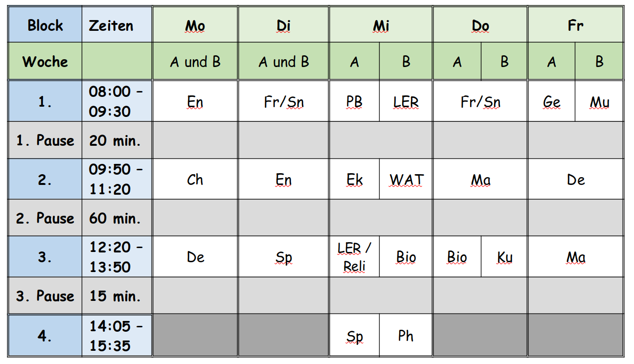Click the 'WAT' cell in Wednesday week B
Viewport: 634px width, 364px height.
(406, 179)
